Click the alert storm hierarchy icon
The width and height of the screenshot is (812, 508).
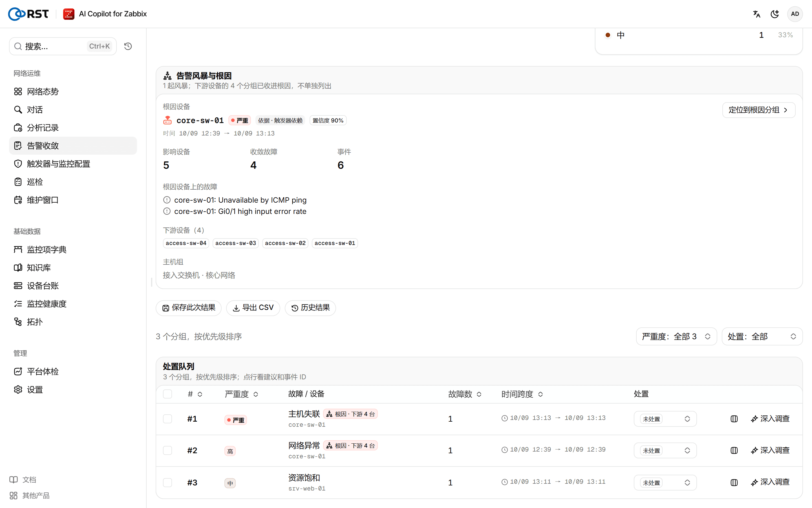(167, 76)
